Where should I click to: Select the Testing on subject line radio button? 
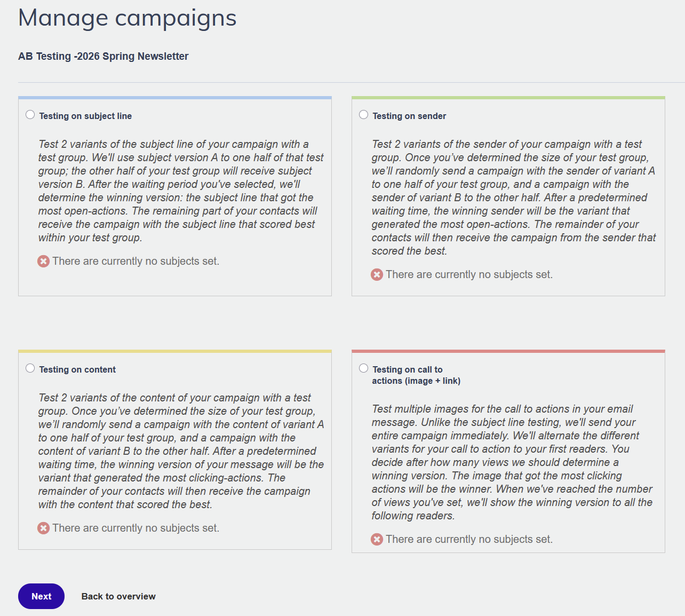(x=30, y=115)
